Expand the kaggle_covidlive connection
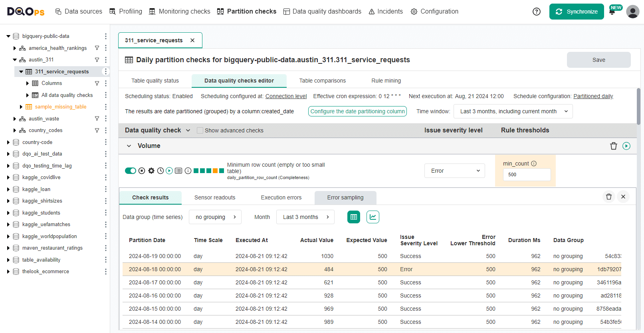The width and height of the screenshot is (644, 333). pyautogui.click(x=8, y=177)
